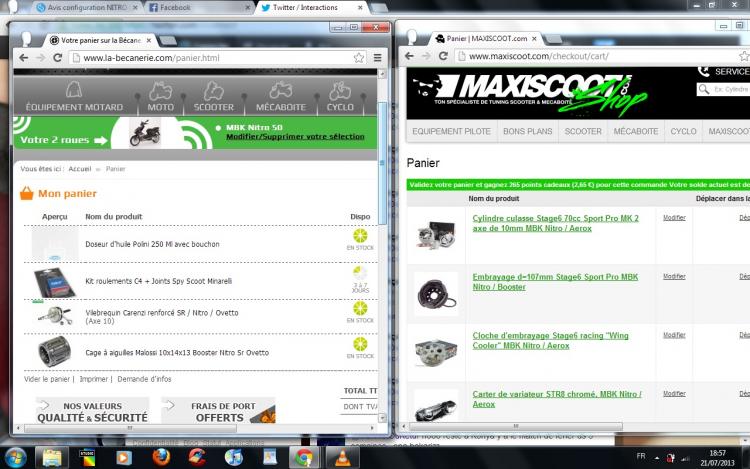The width and height of the screenshot is (750, 469).
Task: Open Firefox from taskbar
Action: [x=161, y=458]
